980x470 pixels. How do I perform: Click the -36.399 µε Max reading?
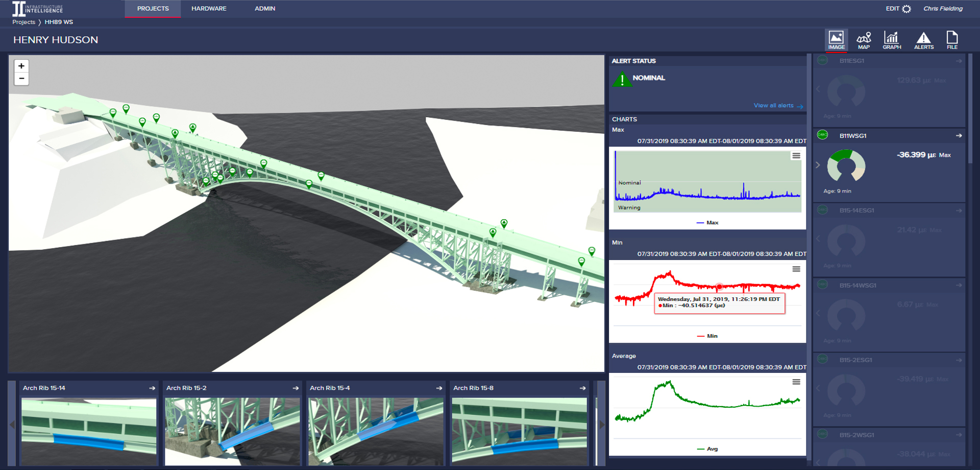[924, 155]
